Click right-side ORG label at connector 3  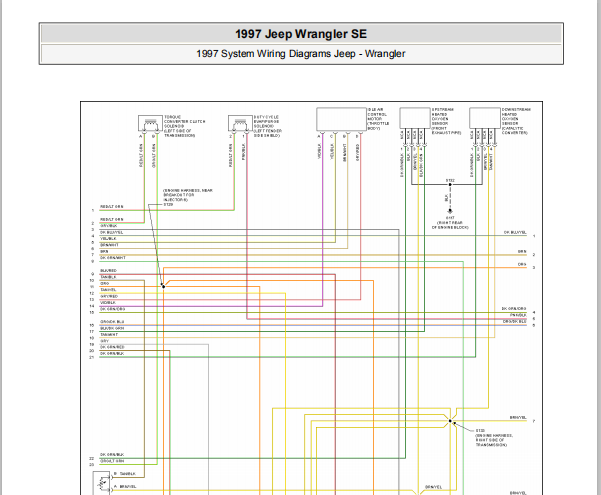point(522,265)
